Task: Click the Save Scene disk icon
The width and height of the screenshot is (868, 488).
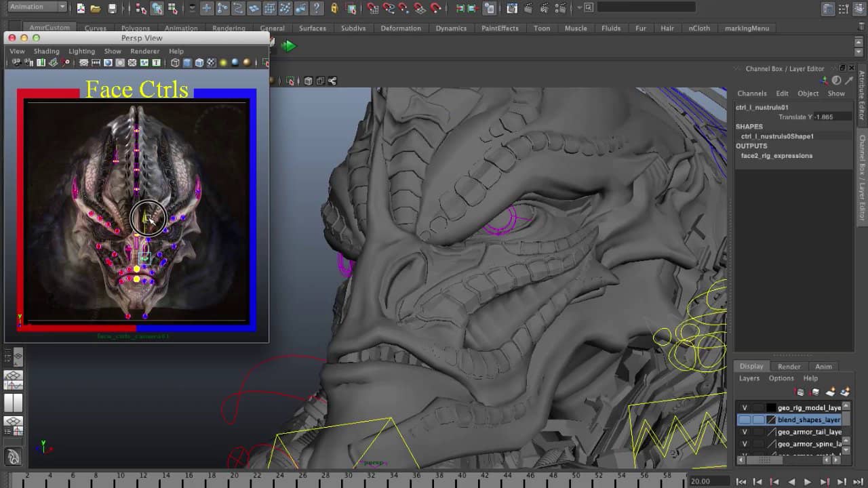Action: pyautogui.click(x=112, y=8)
